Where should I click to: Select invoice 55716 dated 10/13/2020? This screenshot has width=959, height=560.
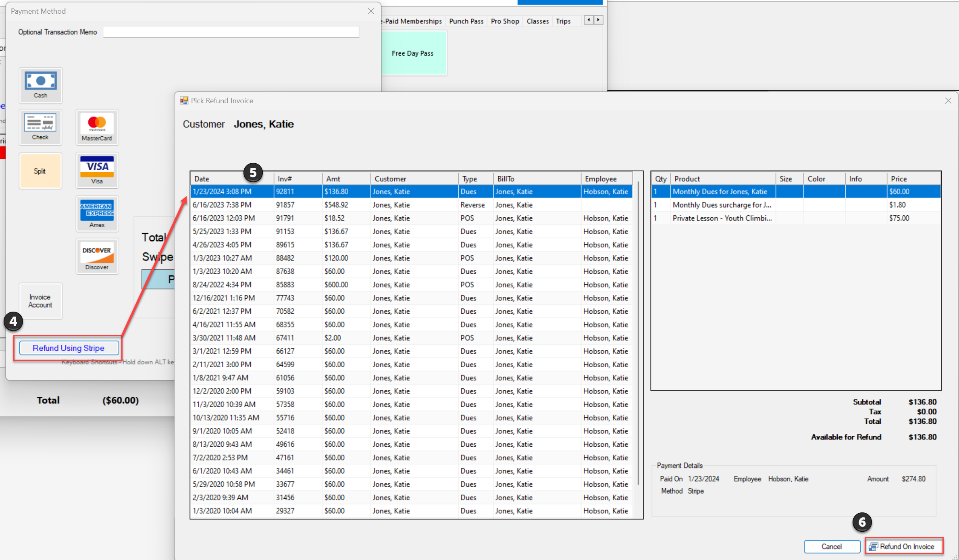pyautogui.click(x=412, y=418)
